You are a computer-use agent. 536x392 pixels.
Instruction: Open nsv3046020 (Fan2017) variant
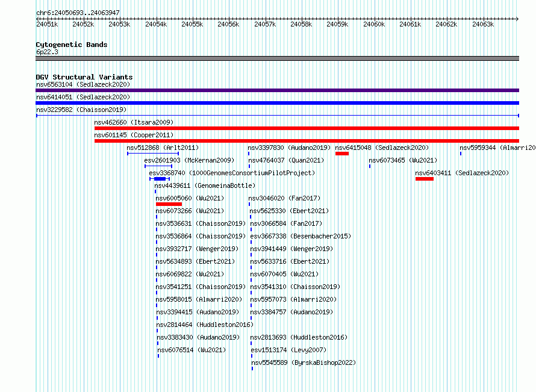click(284, 198)
